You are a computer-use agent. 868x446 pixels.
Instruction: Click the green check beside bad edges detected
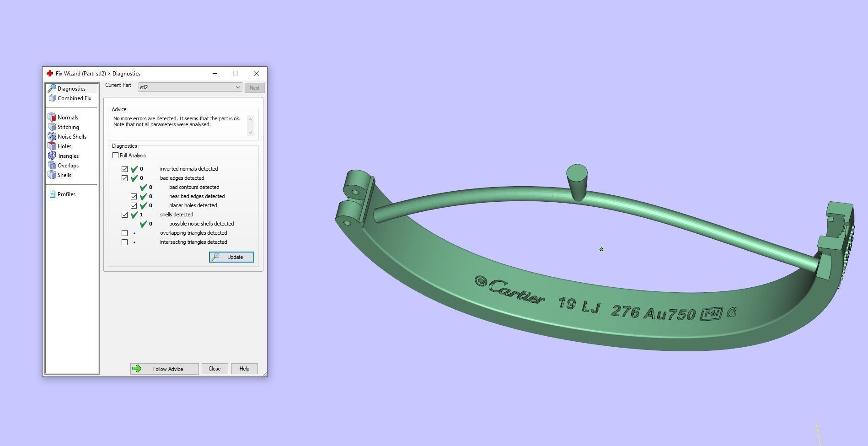[x=134, y=178]
